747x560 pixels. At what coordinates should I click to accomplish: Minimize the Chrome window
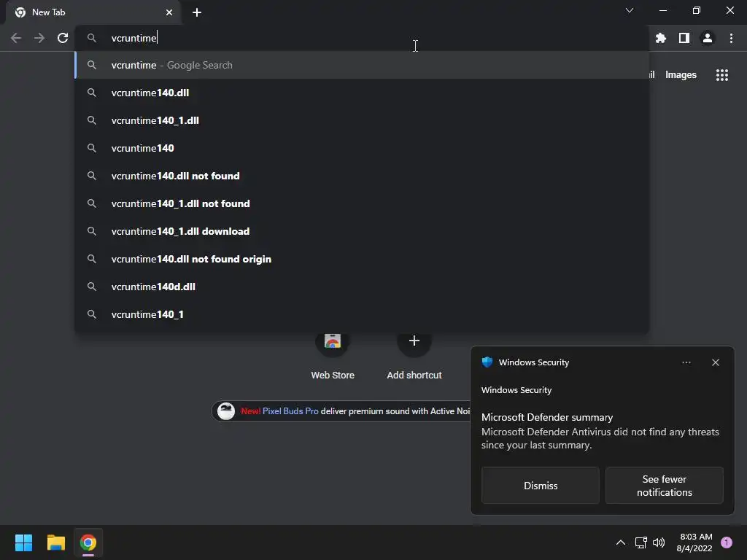663,10
